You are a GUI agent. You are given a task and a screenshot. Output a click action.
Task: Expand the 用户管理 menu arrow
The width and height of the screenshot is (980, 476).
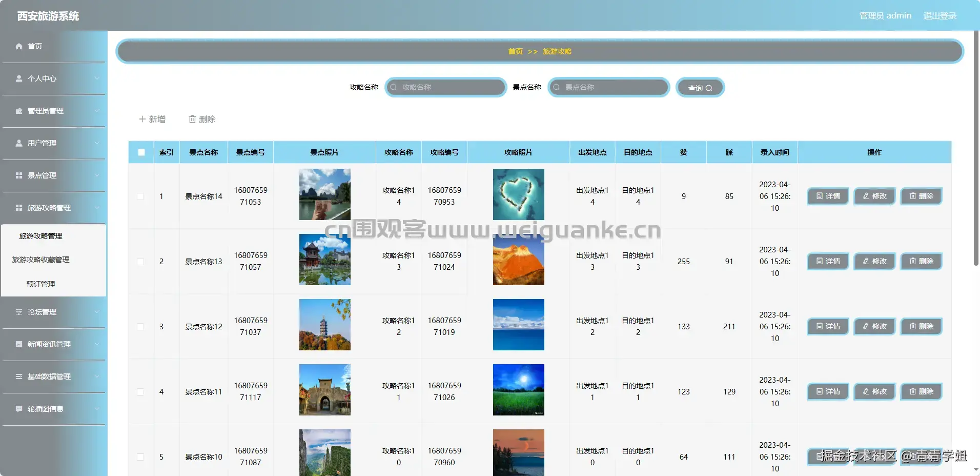97,143
